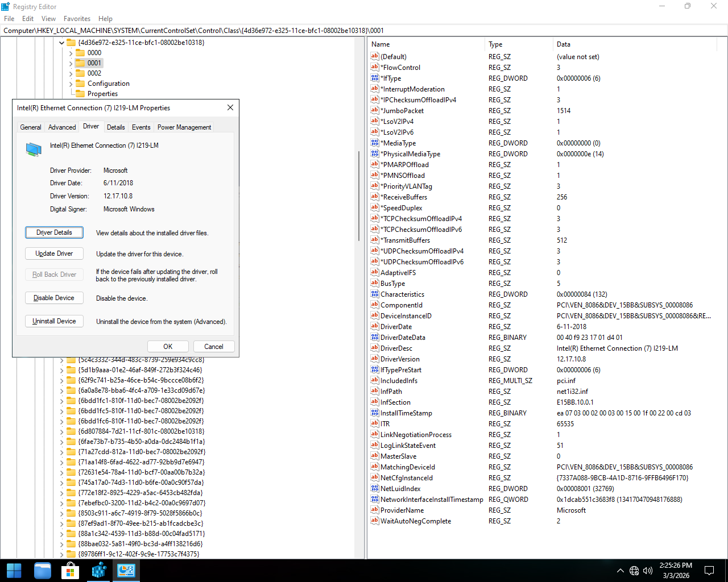
Task: Click the Update Driver button
Action: (x=54, y=253)
